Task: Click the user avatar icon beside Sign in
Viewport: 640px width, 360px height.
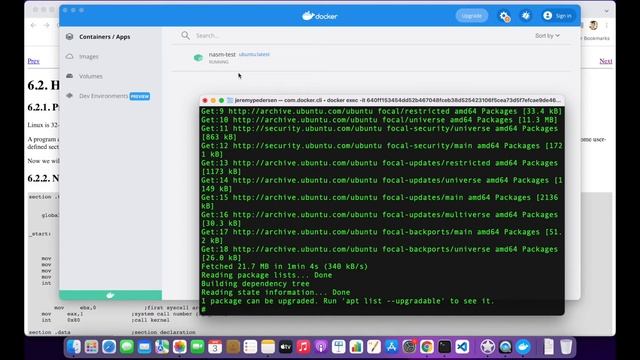Action: click(547, 16)
